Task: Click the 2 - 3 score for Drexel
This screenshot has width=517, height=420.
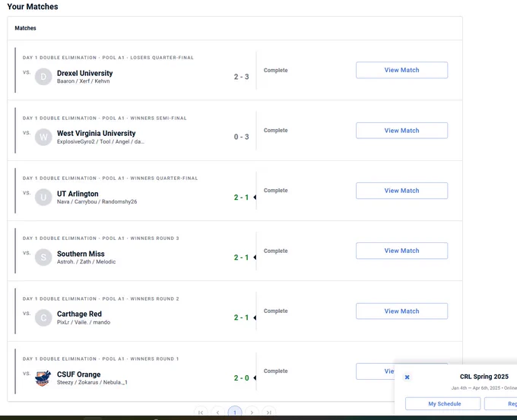Action: pyautogui.click(x=241, y=77)
